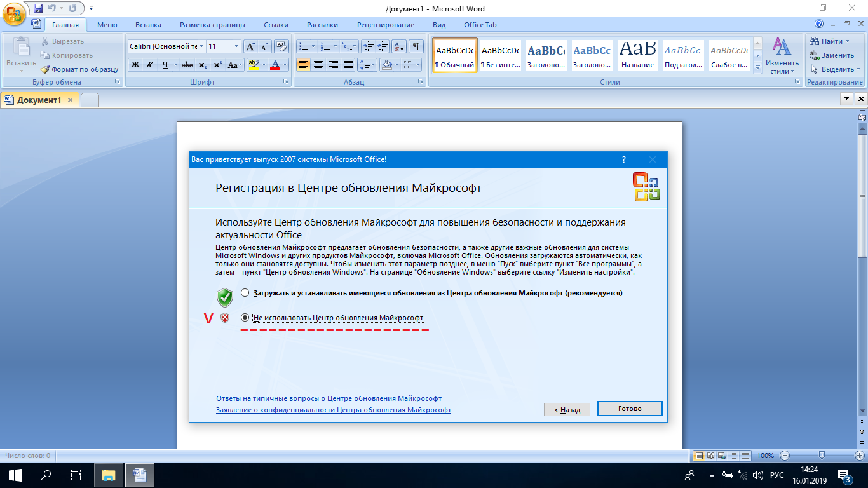Click the zoom slider handle in status bar
This screenshot has width=868, height=488.
coord(822,456)
